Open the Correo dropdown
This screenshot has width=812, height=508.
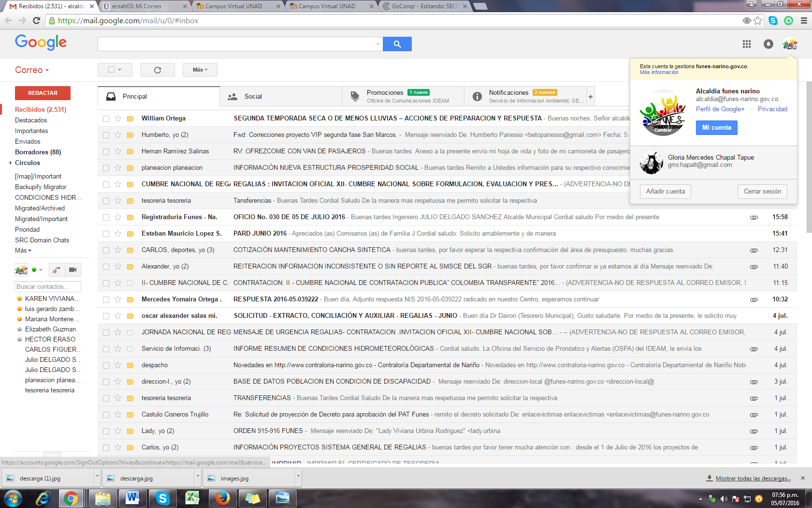32,70
